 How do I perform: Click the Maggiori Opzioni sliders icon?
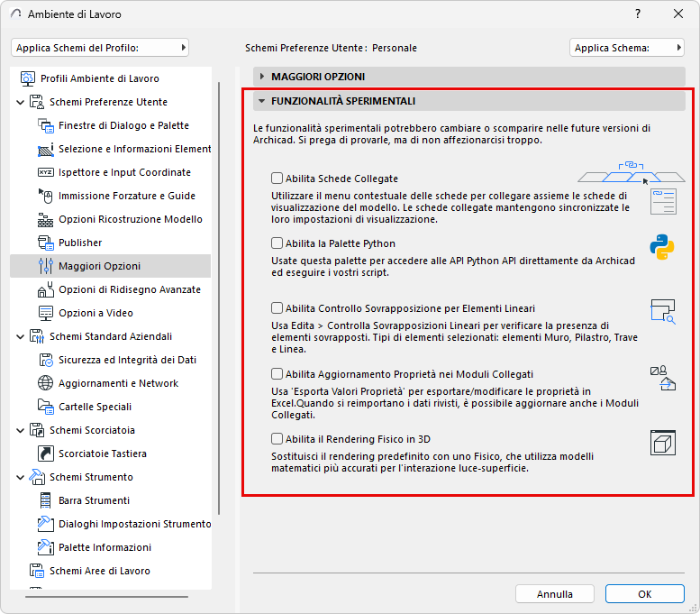46,266
